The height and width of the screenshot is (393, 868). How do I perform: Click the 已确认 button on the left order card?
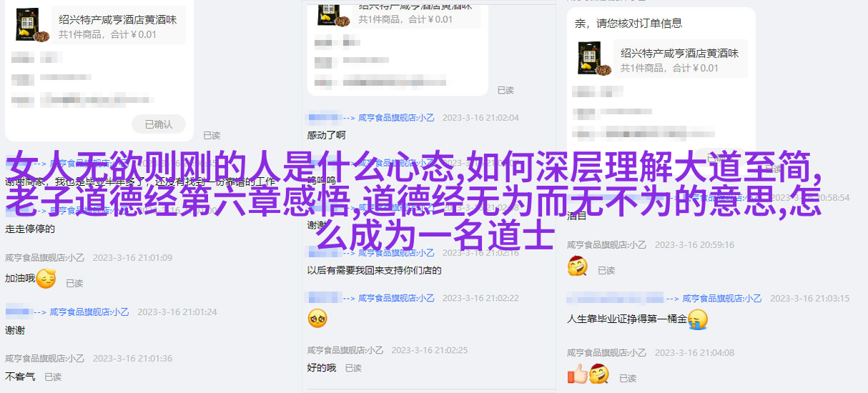[x=159, y=124]
